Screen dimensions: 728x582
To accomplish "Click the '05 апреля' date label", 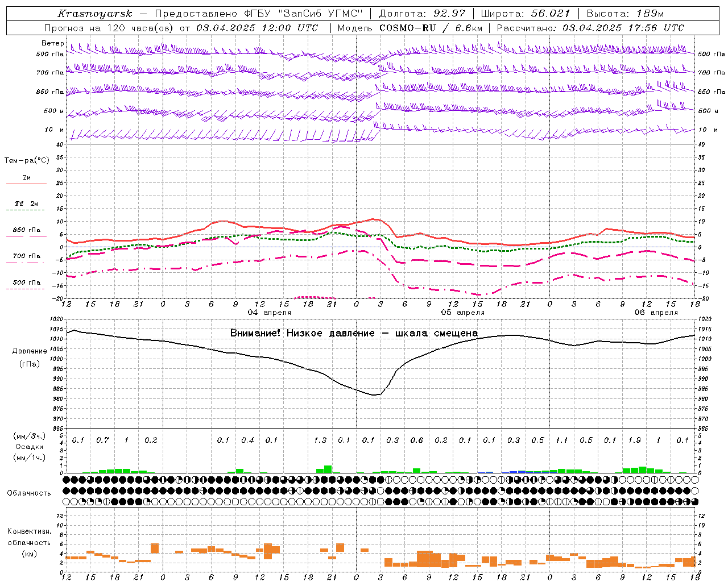I will pos(463,312).
